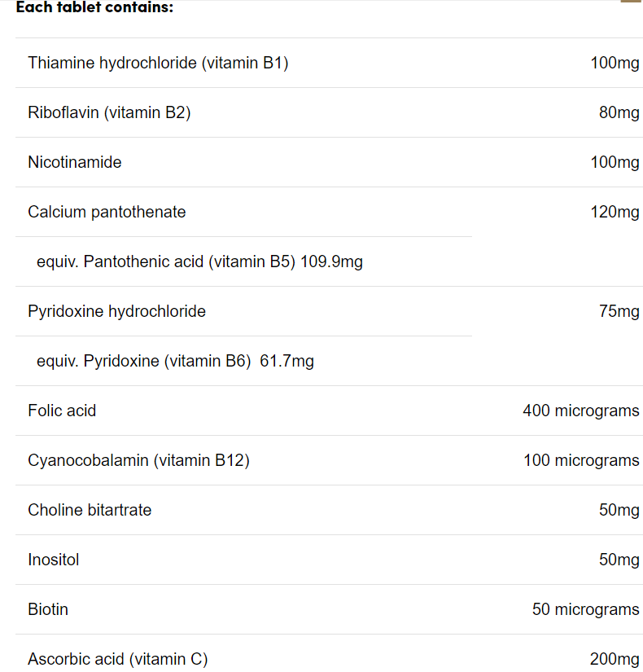The image size is (643, 672).
Task: Select the Inositol ingredient text
Action: click(x=54, y=560)
